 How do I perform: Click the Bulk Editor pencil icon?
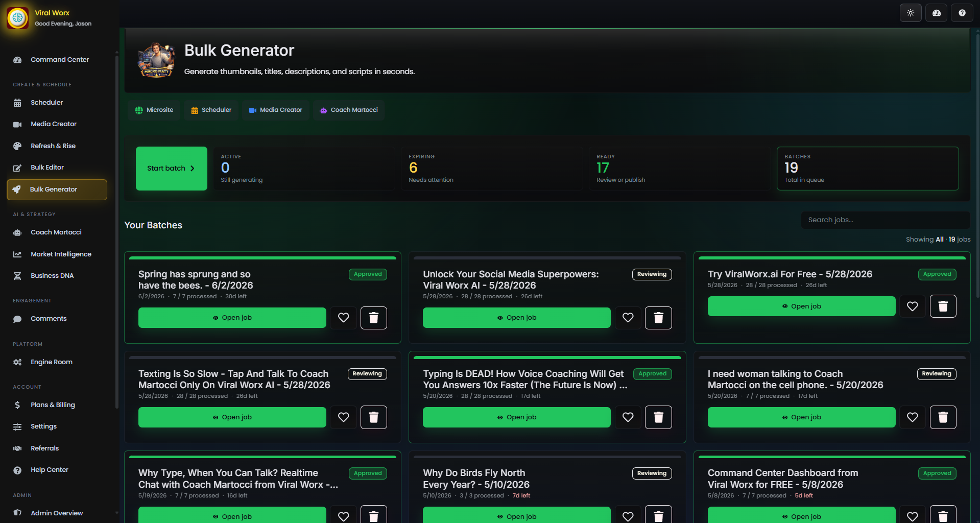click(17, 168)
